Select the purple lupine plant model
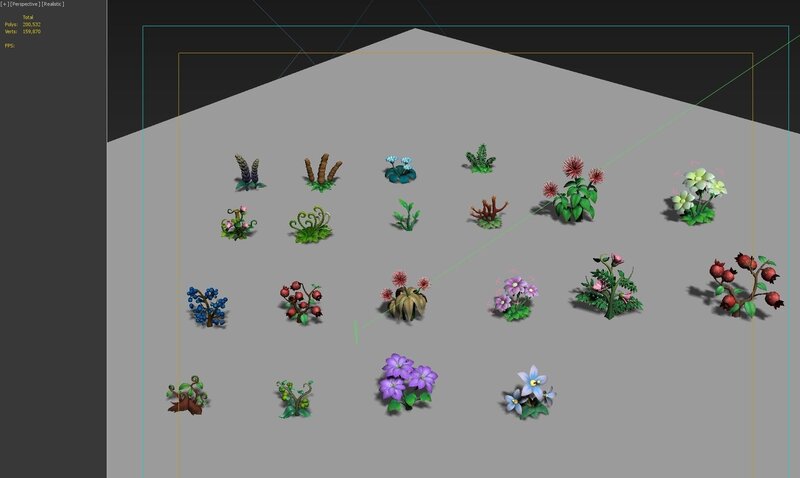The image size is (800, 478). [x=247, y=172]
